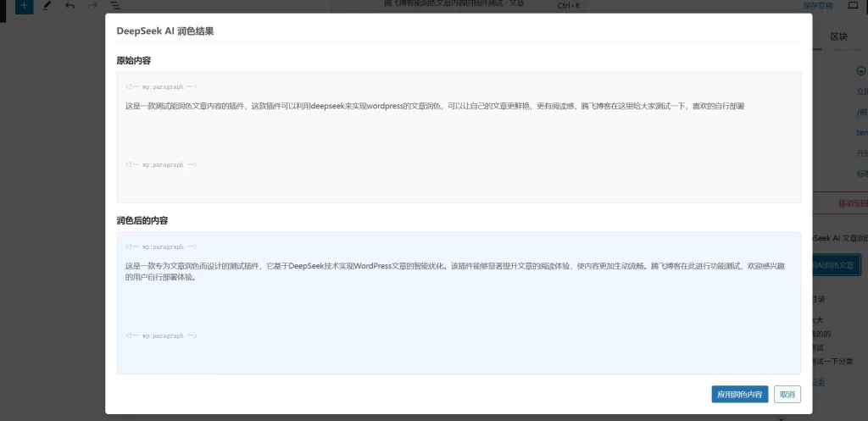This screenshot has width=868, height=421.
Task: Click the blue block inserter plus icon
Action: coord(25,6)
